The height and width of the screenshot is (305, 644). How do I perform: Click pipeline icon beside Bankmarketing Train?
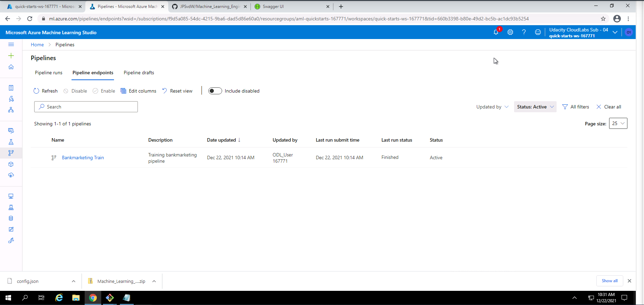[x=54, y=158]
